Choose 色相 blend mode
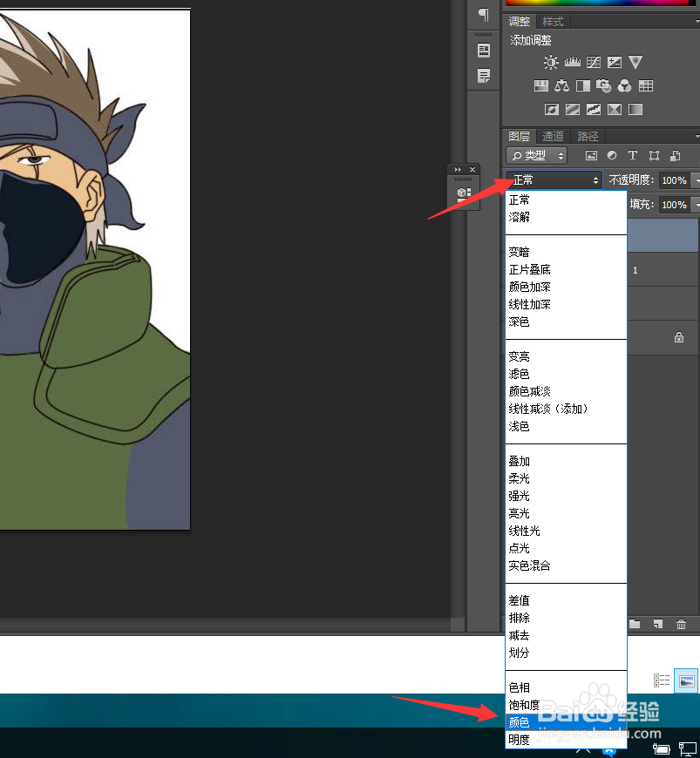The image size is (700, 758). coord(566,687)
